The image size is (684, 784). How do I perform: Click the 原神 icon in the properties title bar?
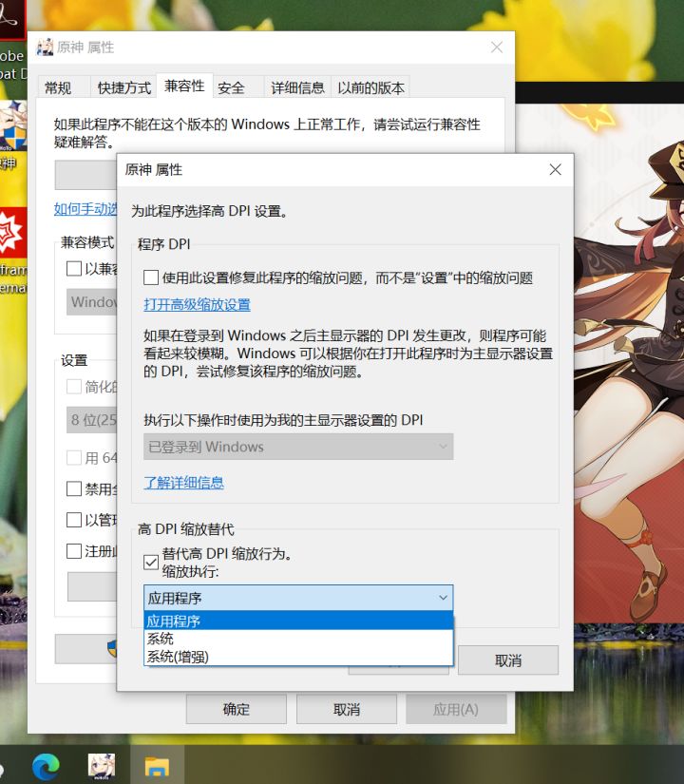pyautogui.click(x=45, y=47)
